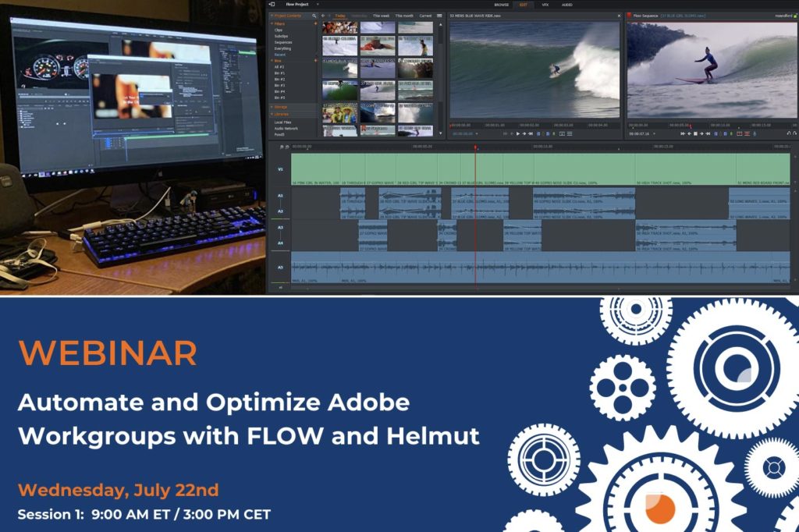This screenshot has width=799, height=532.
Task: Close the 53 MENS BLUE WAVE RIDE viewer
Action: (x=619, y=16)
